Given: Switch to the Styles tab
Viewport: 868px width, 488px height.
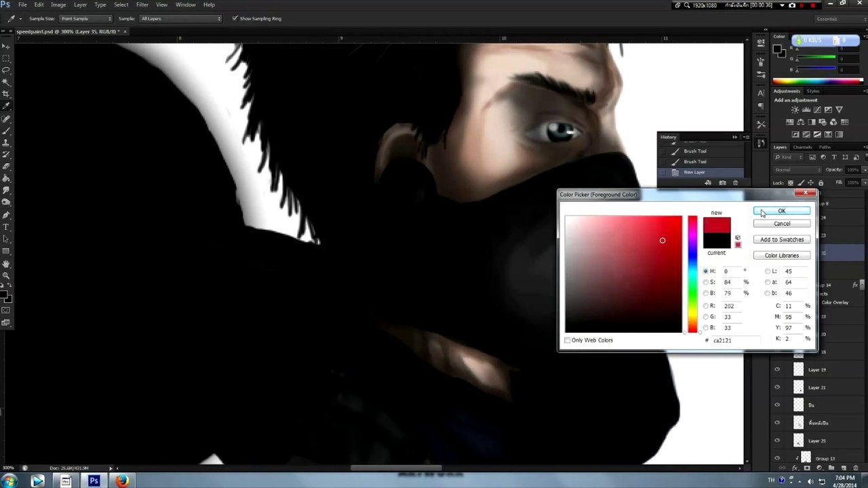Looking at the screenshot, I should (x=813, y=91).
